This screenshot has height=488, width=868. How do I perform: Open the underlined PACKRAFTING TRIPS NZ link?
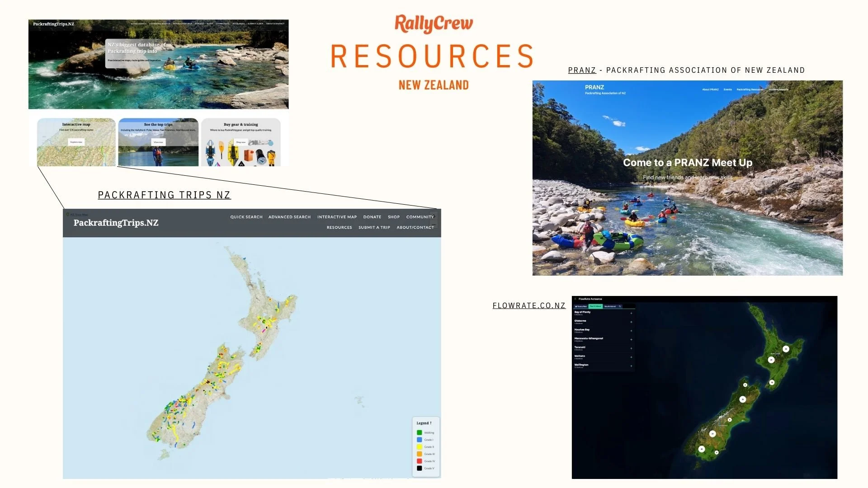pos(164,195)
